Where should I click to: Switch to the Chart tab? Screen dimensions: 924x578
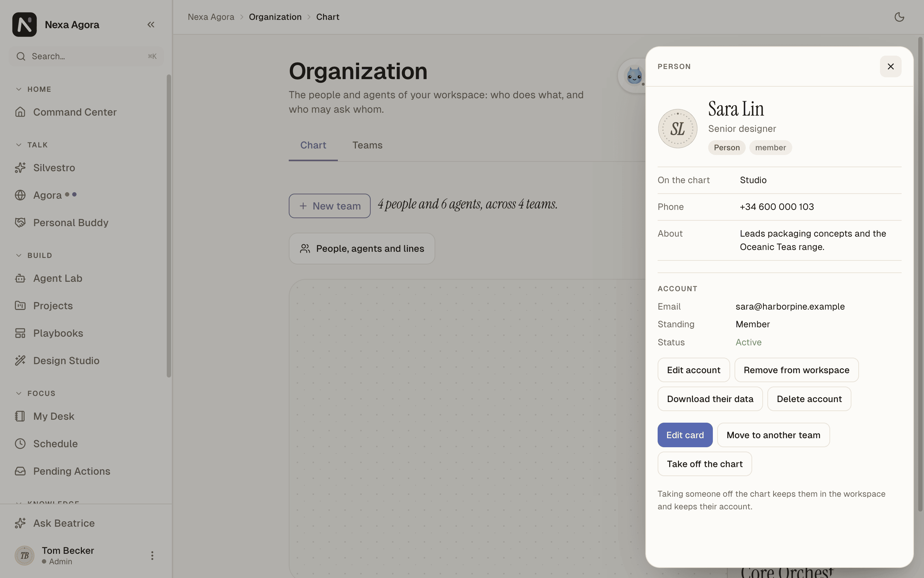(x=313, y=145)
